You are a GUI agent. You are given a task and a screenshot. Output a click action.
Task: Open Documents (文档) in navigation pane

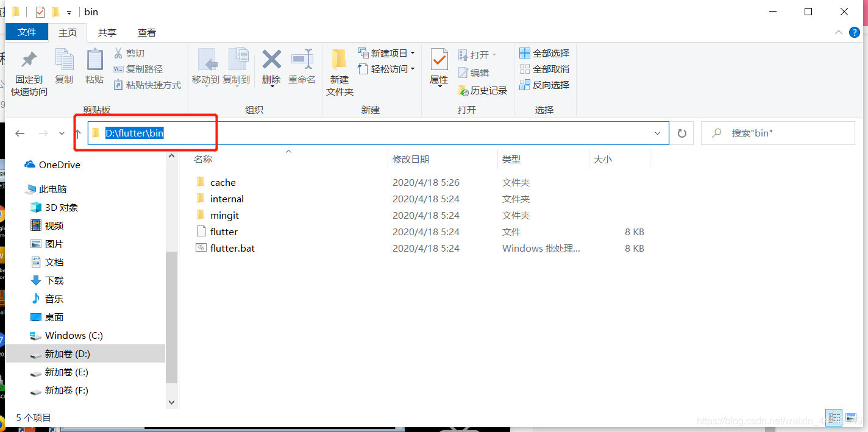(x=47, y=262)
